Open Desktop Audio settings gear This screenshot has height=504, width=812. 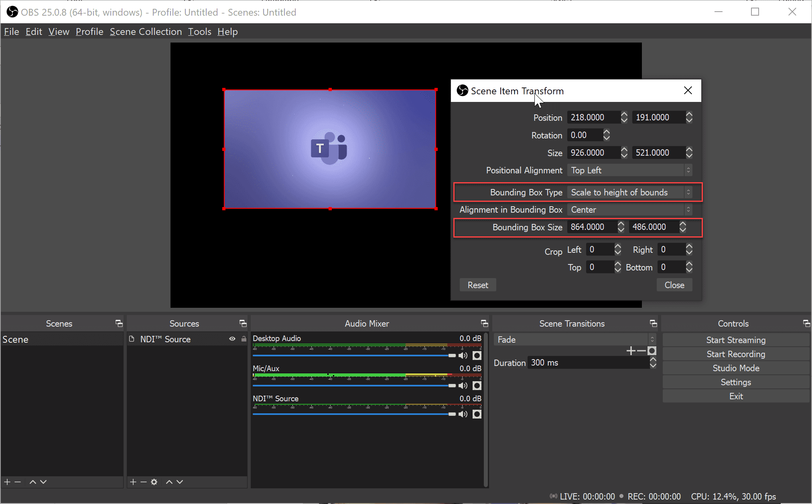[477, 356]
